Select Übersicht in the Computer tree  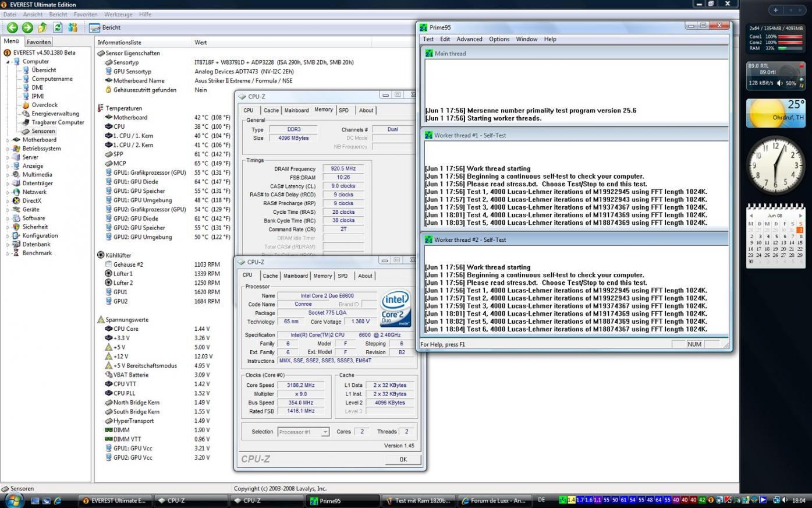(x=44, y=70)
